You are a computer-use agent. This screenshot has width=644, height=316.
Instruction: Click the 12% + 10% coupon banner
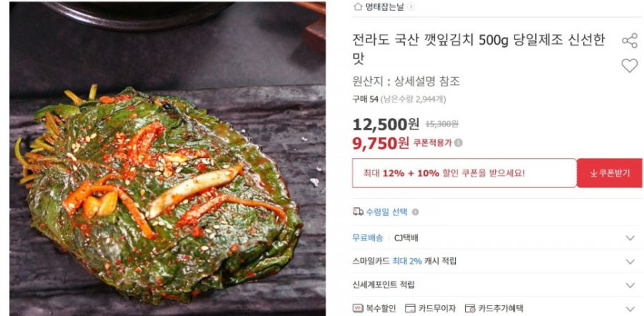tap(464, 173)
